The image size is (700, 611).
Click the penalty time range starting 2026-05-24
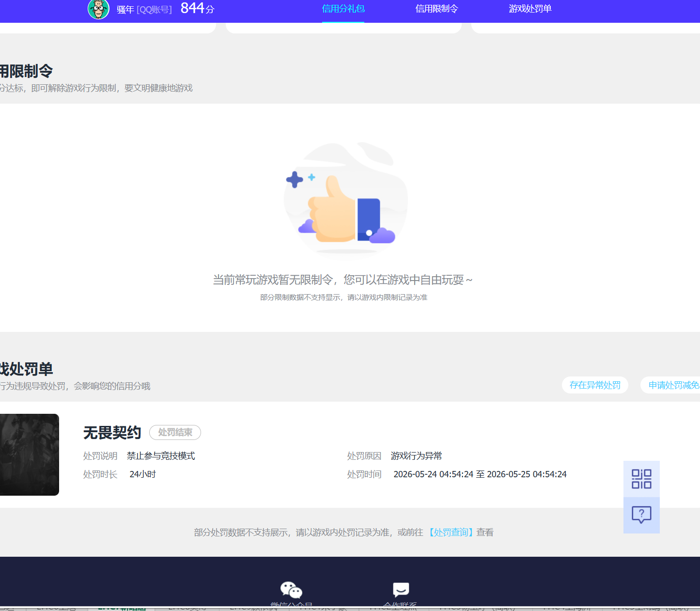pyautogui.click(x=480, y=474)
